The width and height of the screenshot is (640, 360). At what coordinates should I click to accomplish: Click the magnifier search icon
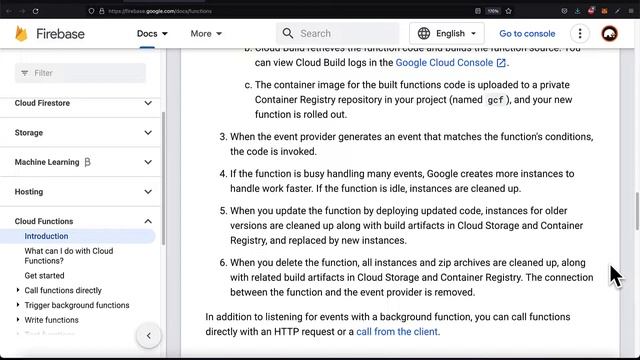288,33
